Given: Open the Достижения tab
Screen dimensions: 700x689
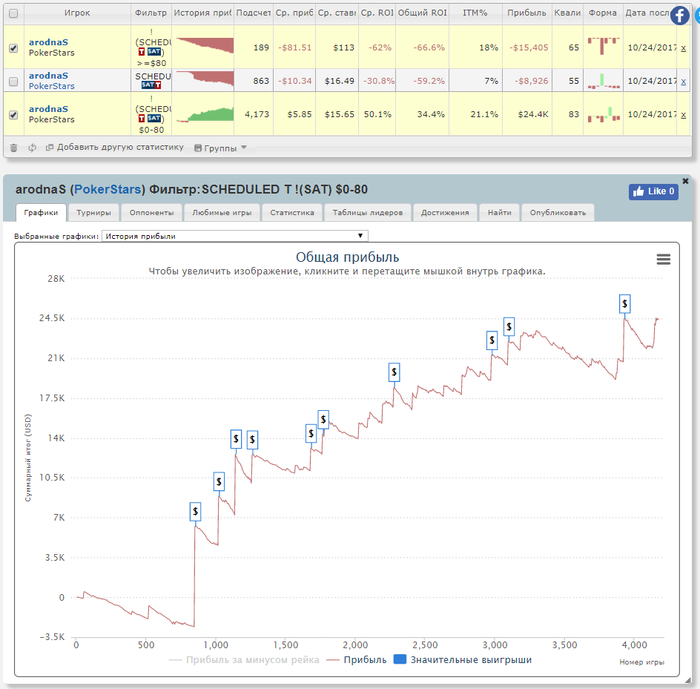Looking at the screenshot, I should 445,213.
